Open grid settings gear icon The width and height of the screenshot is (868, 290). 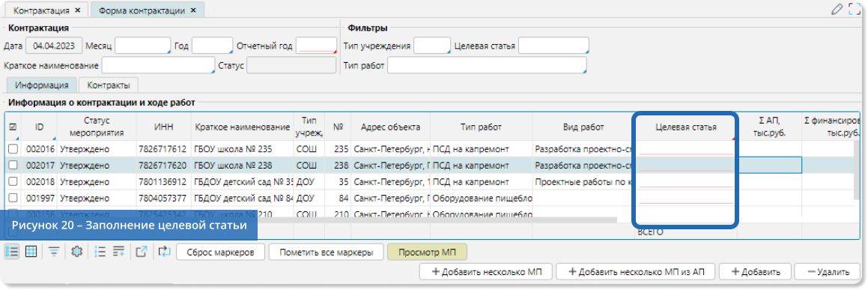coord(77,252)
